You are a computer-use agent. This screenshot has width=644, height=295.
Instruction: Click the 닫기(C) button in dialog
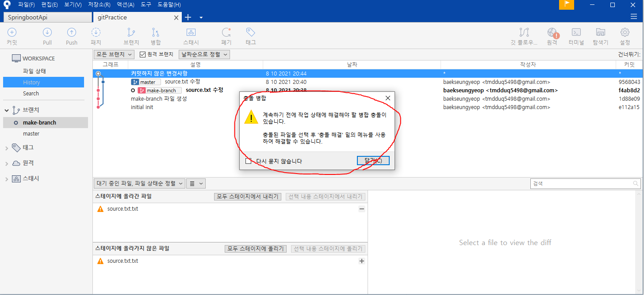(373, 160)
